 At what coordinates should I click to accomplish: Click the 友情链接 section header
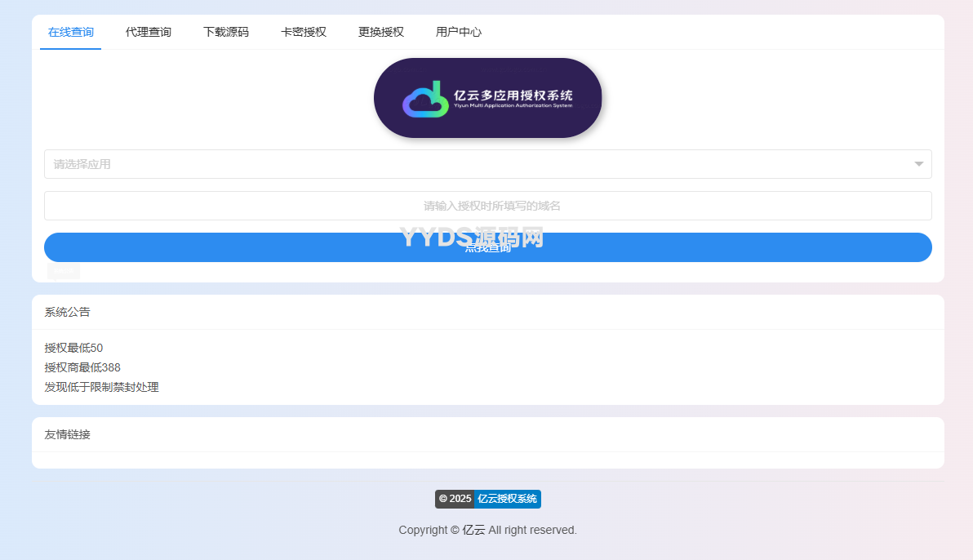66,433
